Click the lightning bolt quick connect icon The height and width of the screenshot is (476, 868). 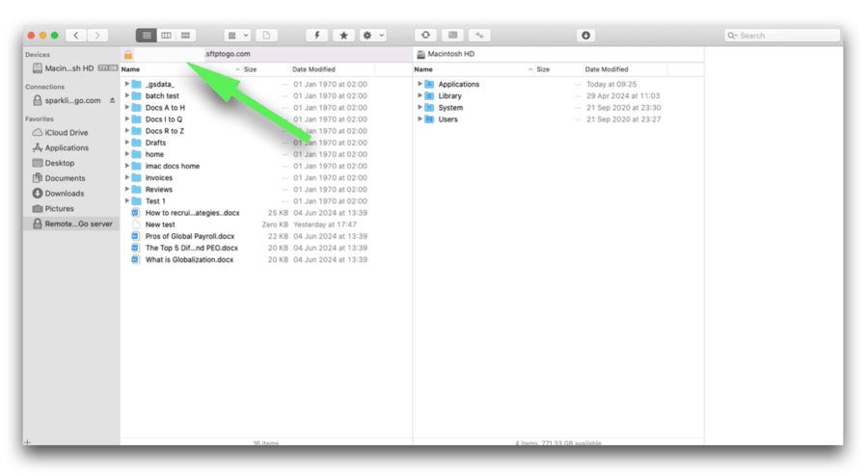coord(317,36)
